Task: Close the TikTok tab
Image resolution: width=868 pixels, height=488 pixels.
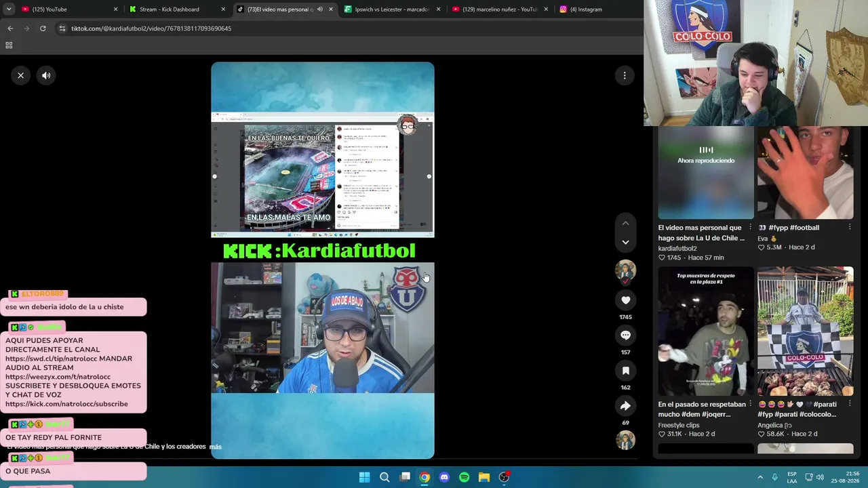Action: [x=331, y=9]
